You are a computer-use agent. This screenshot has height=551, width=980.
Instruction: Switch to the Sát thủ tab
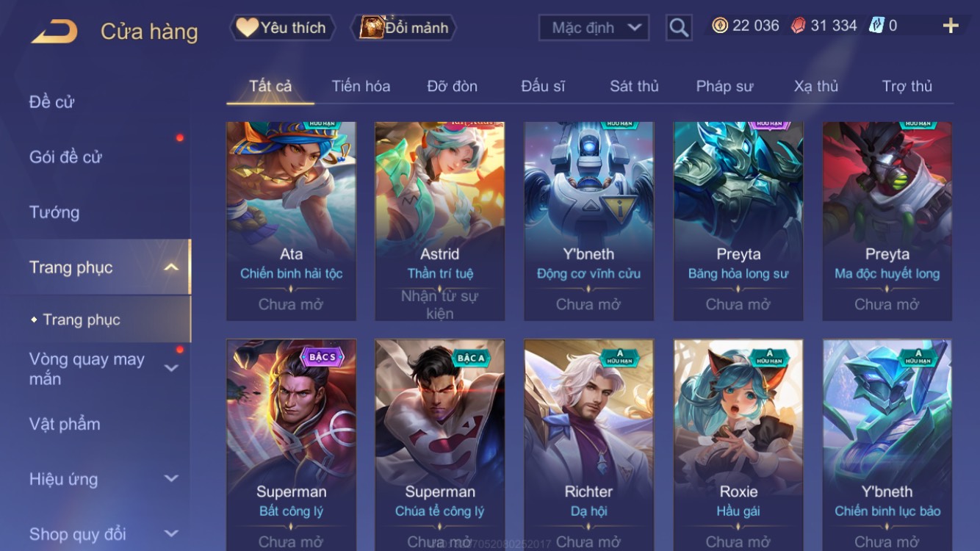pos(634,86)
